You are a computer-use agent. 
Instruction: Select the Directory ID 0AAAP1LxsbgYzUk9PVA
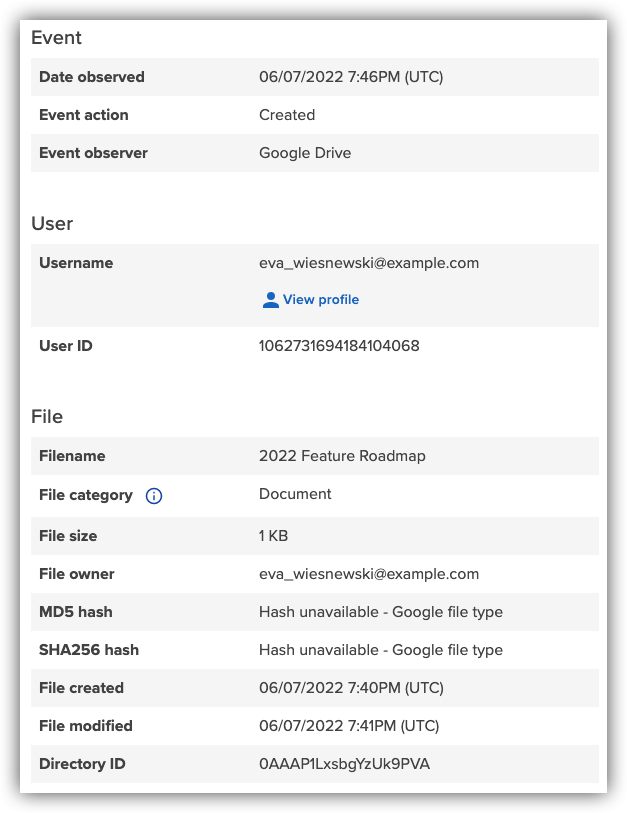344,763
